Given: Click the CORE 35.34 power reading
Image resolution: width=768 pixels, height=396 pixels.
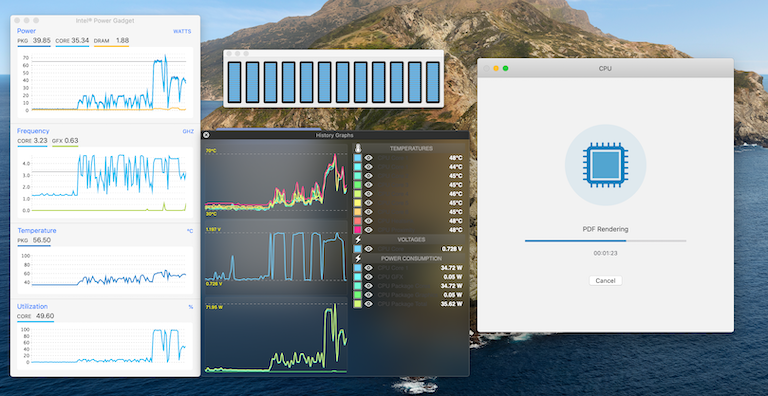Looking at the screenshot, I should pos(72,41).
